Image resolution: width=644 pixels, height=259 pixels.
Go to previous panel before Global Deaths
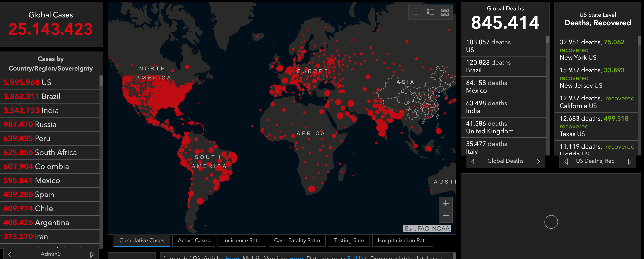[x=472, y=161]
